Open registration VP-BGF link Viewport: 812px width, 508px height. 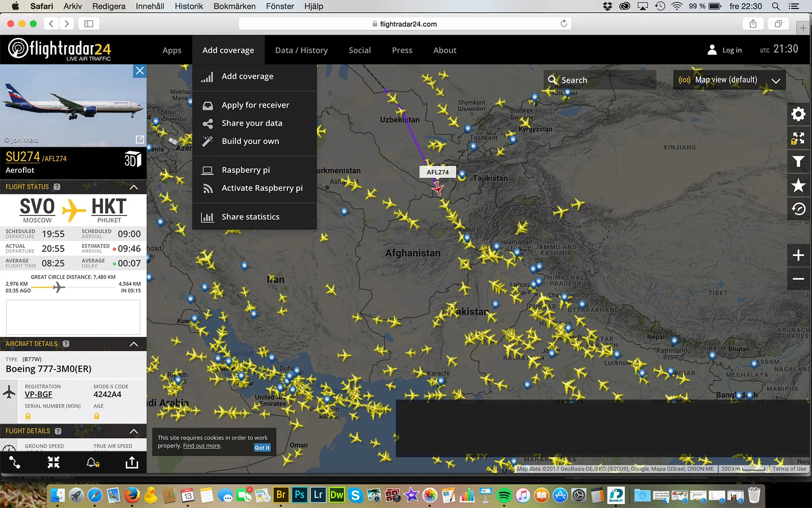[38, 394]
